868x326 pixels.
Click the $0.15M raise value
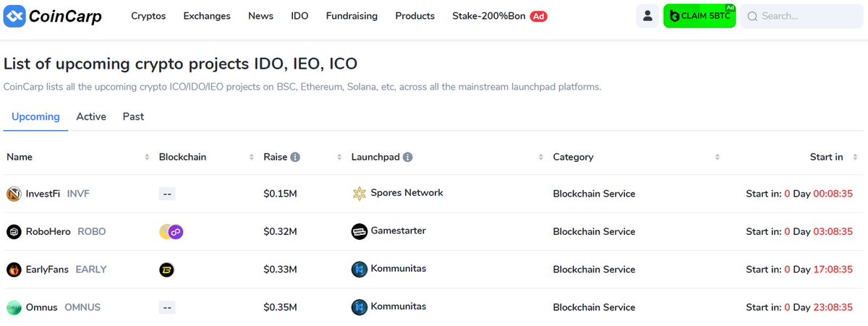coord(280,194)
